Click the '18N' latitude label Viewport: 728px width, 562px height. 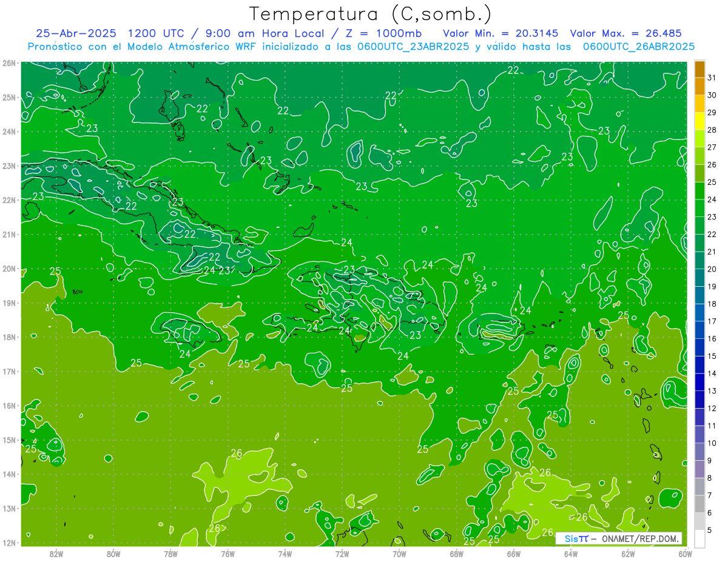[x=9, y=337]
